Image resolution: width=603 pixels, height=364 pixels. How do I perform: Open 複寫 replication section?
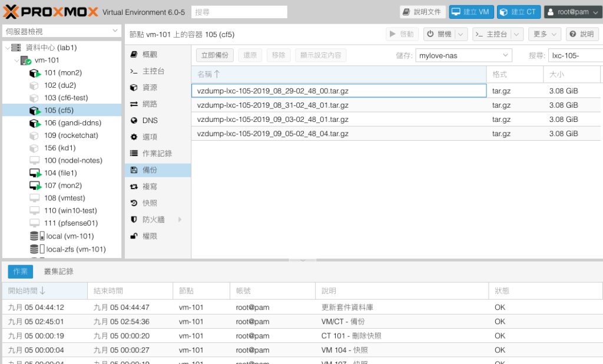tap(158, 186)
